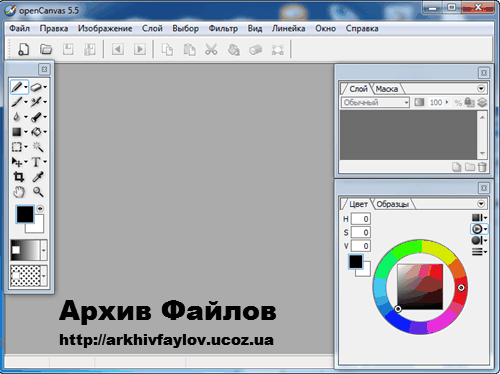Screen dimensions: 500x374
Task: Select the Brush tool
Action: 17,102
